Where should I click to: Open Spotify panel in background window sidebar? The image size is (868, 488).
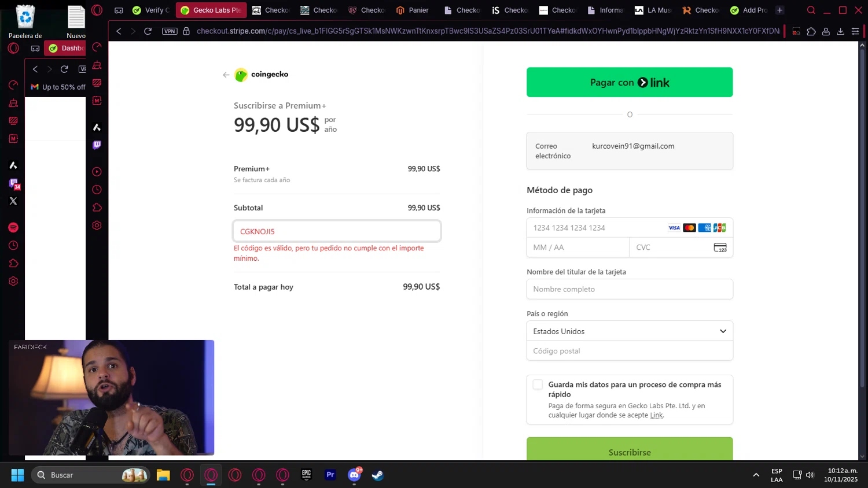13,228
